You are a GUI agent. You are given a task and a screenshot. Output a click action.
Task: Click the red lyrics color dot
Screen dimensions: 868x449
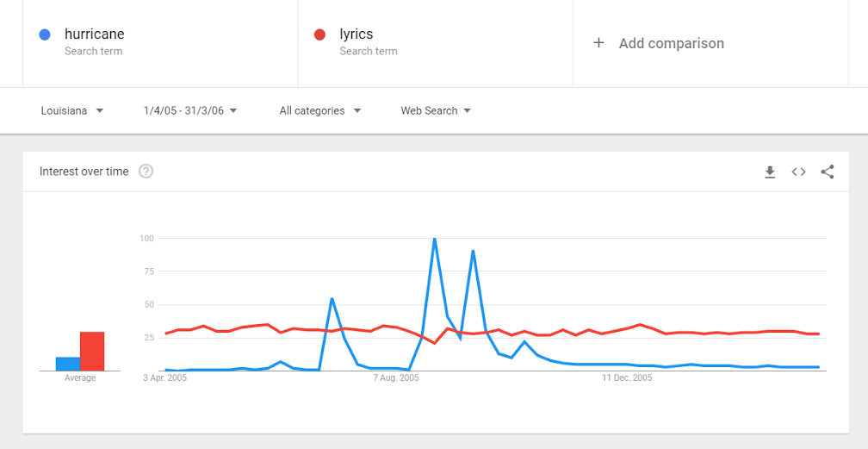click(320, 34)
